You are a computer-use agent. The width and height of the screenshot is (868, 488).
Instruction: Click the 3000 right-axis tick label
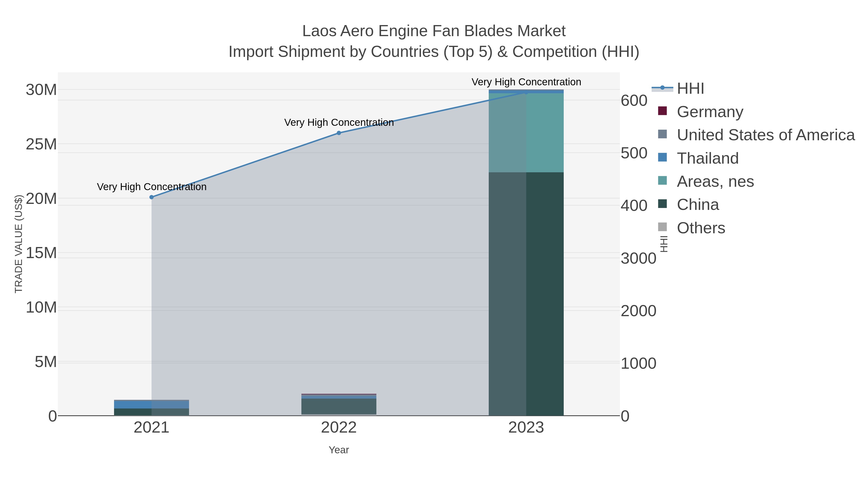click(638, 258)
